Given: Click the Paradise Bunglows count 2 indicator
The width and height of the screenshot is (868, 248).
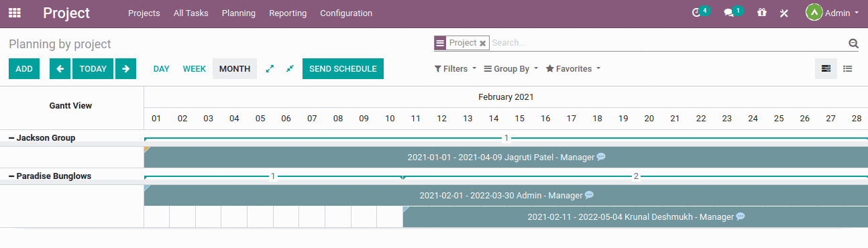Looking at the screenshot, I should point(636,176).
